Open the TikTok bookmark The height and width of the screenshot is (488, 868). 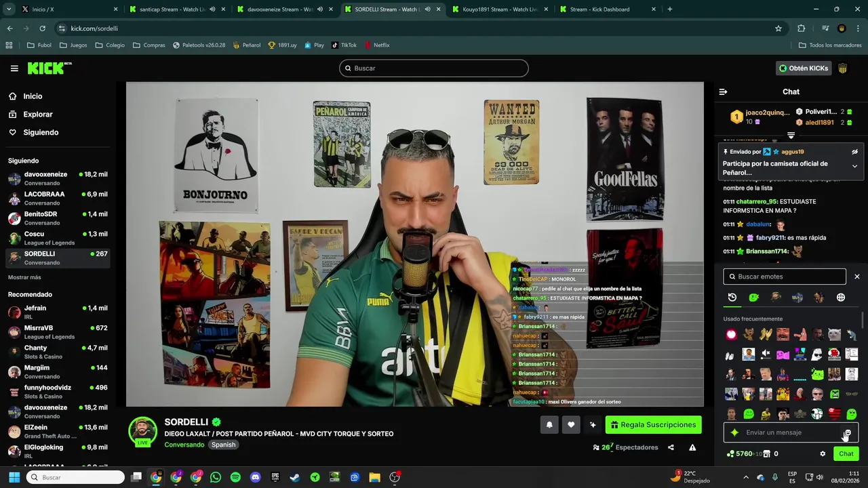pyautogui.click(x=344, y=45)
